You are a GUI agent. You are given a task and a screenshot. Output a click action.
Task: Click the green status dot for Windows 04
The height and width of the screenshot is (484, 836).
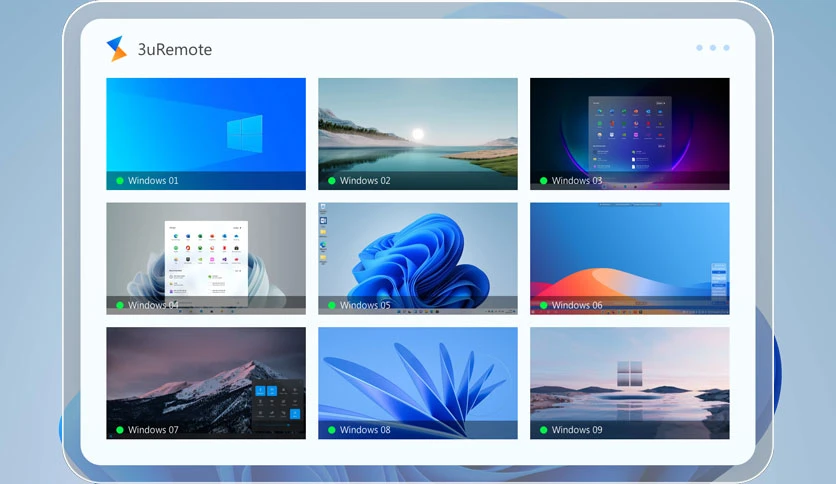[120, 305]
